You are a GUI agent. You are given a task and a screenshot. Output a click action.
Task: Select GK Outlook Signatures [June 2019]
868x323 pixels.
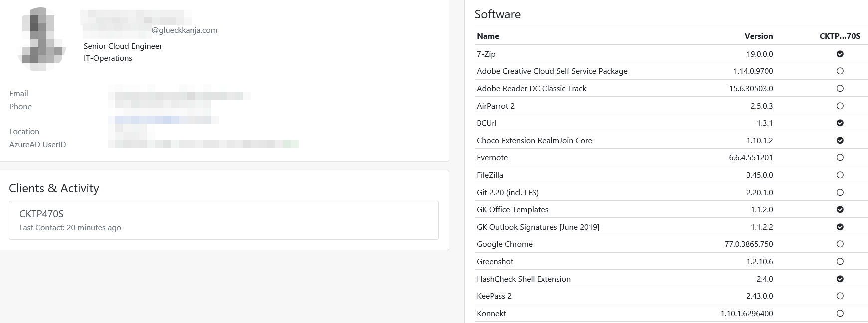tap(538, 227)
